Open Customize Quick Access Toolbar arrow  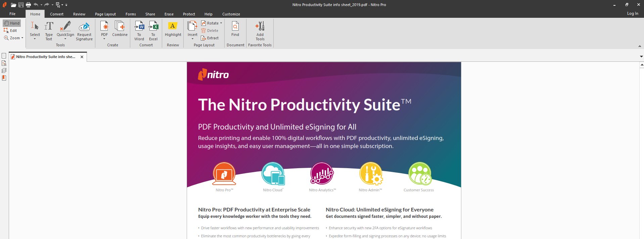pyautogui.click(x=66, y=5)
